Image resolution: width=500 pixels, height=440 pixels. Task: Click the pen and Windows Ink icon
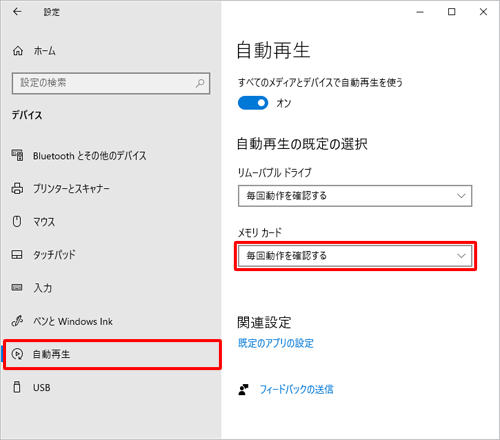(x=17, y=321)
